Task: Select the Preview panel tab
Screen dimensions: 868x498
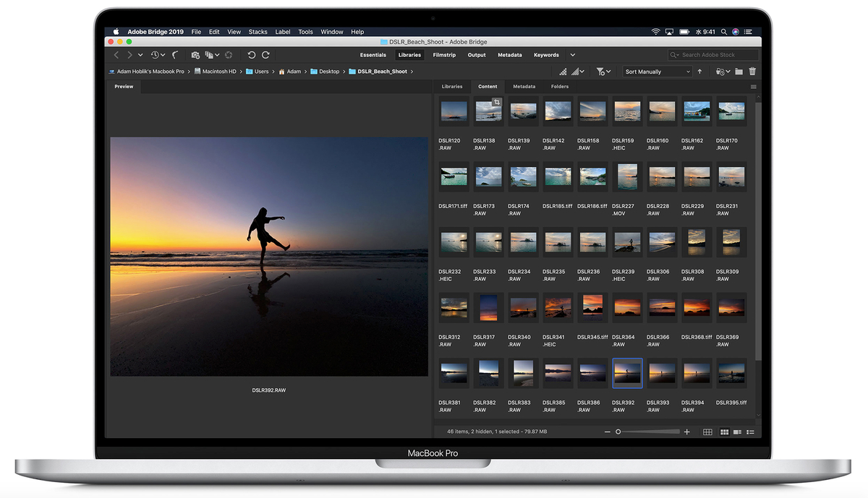Action: click(x=124, y=87)
